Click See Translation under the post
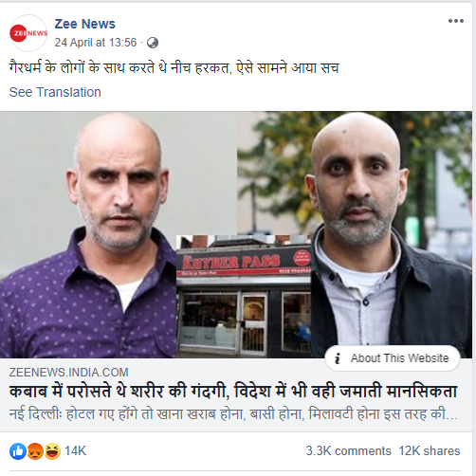The image size is (476, 476). pyautogui.click(x=55, y=92)
